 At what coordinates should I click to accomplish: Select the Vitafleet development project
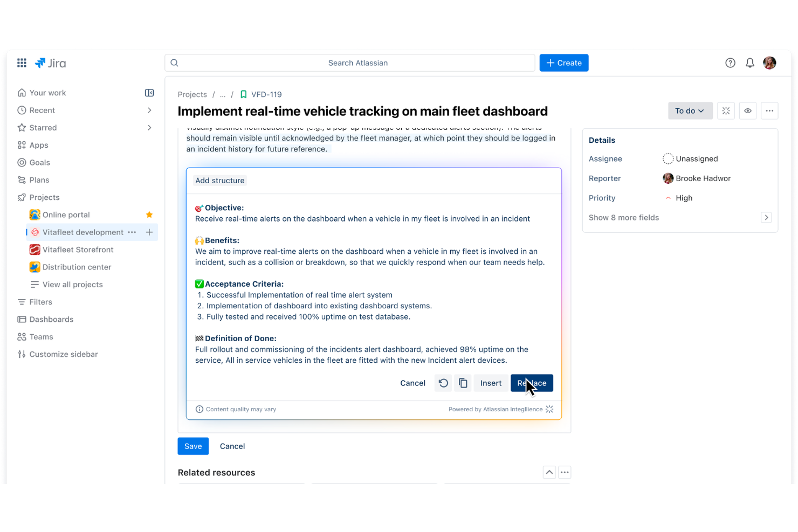pos(83,232)
